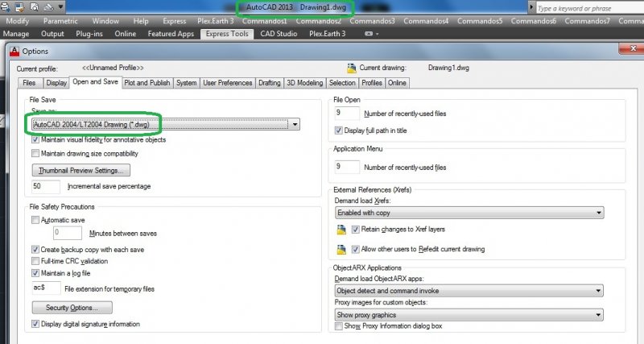This screenshot has width=644, height=344.
Task: Open the Commandos1 menu
Action: pos(265,21)
